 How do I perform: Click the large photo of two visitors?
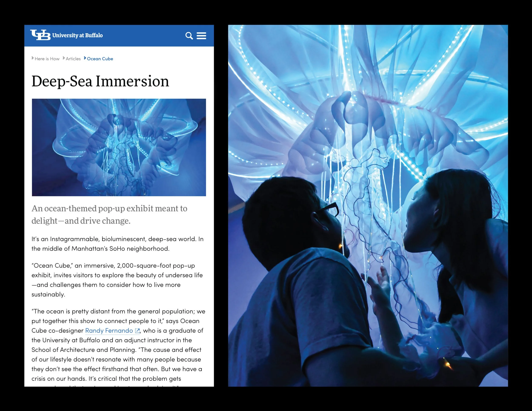(368, 205)
